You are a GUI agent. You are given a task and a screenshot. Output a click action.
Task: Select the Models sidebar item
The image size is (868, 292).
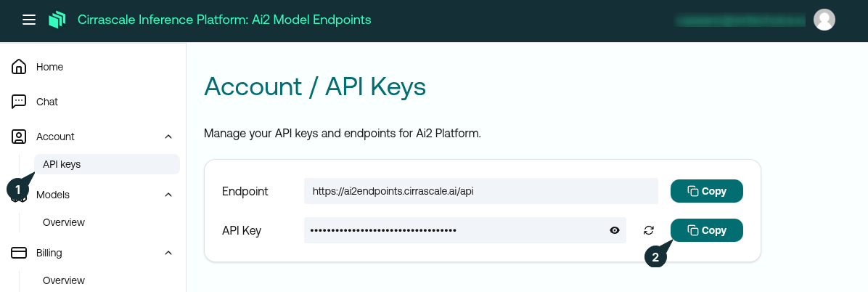pos(53,195)
